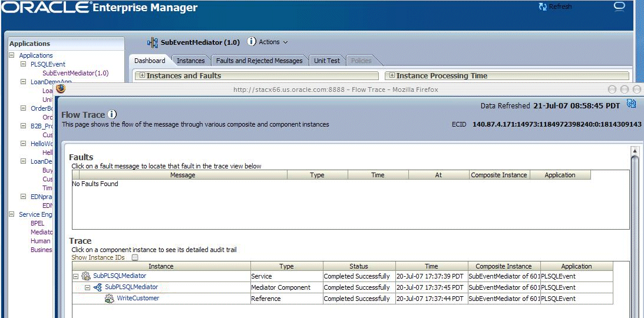This screenshot has height=318, width=644.
Task: Open SubPLSQLMediator service instance link
Action: tap(120, 276)
